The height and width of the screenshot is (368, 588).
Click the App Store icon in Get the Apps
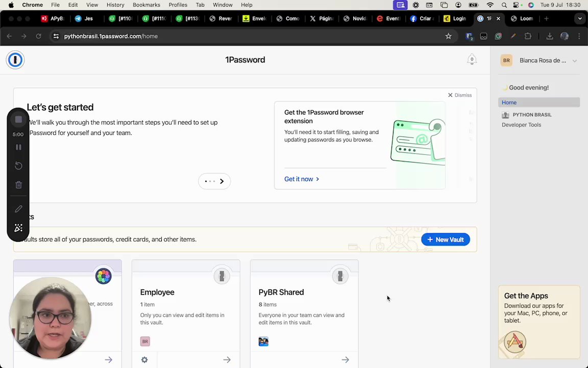tap(515, 342)
